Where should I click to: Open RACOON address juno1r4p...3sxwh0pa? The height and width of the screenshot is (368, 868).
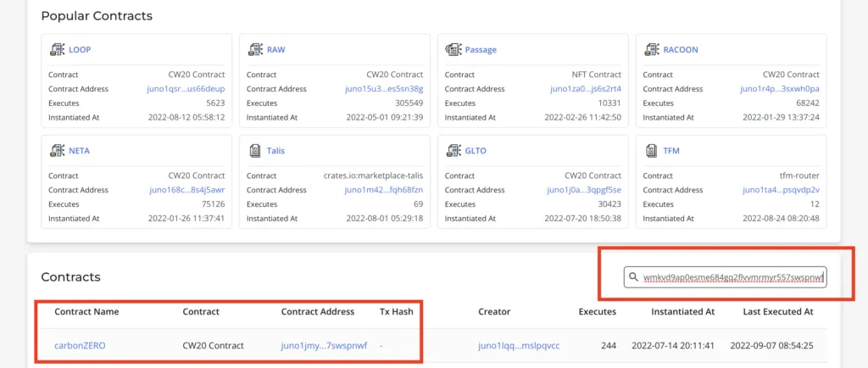click(780, 89)
